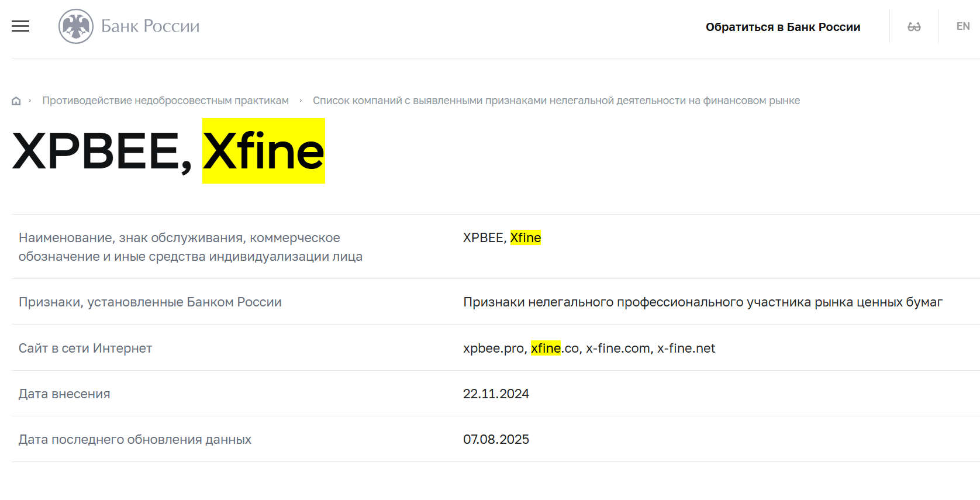Click Признаки, установленные Банком России label
Image resolution: width=980 pixels, height=500 pixels.
(150, 302)
